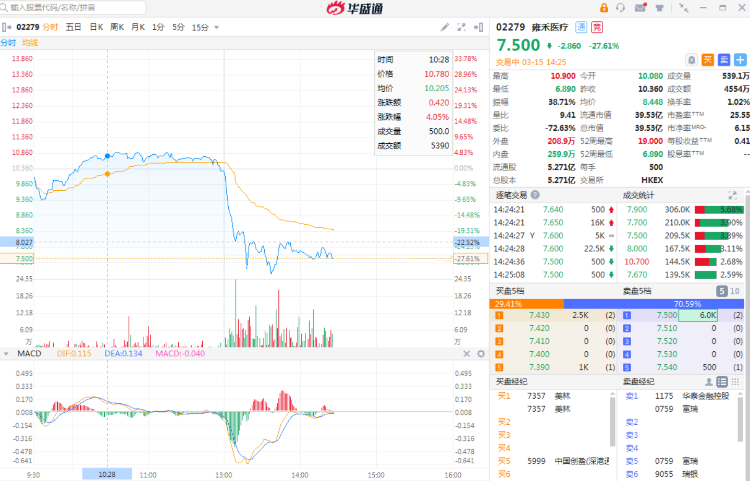Expand chart to fullscreen icon

point(462,27)
